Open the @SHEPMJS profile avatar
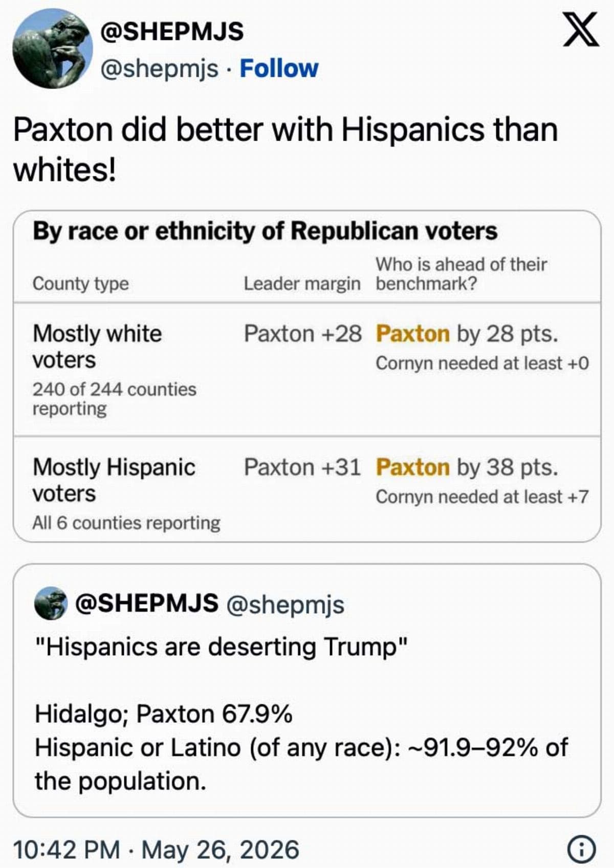The height and width of the screenshot is (868, 614). click(53, 49)
